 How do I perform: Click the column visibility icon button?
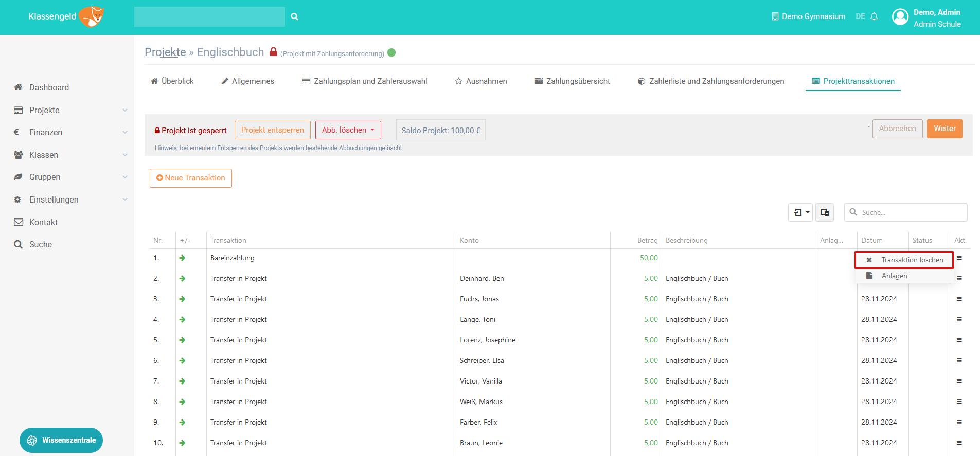(825, 212)
